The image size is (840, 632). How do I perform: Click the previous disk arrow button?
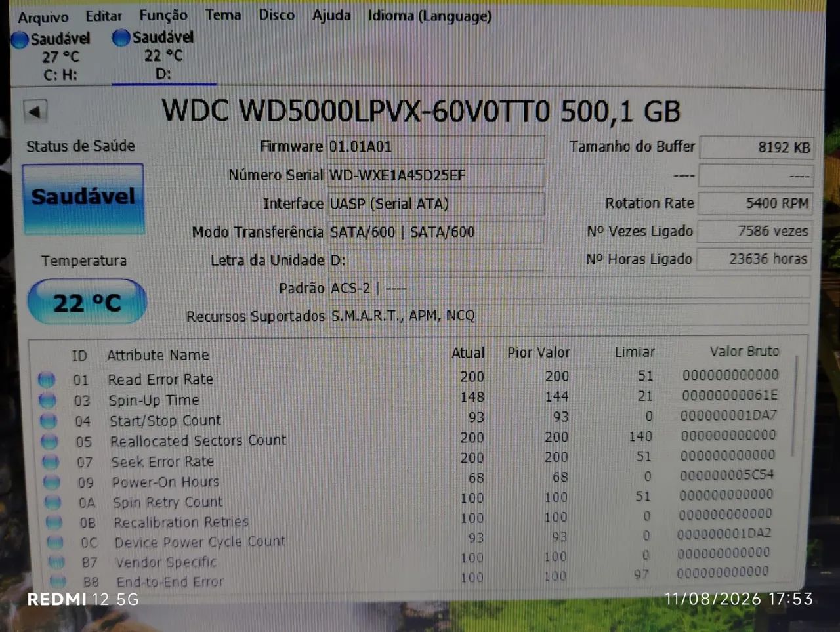[35, 112]
